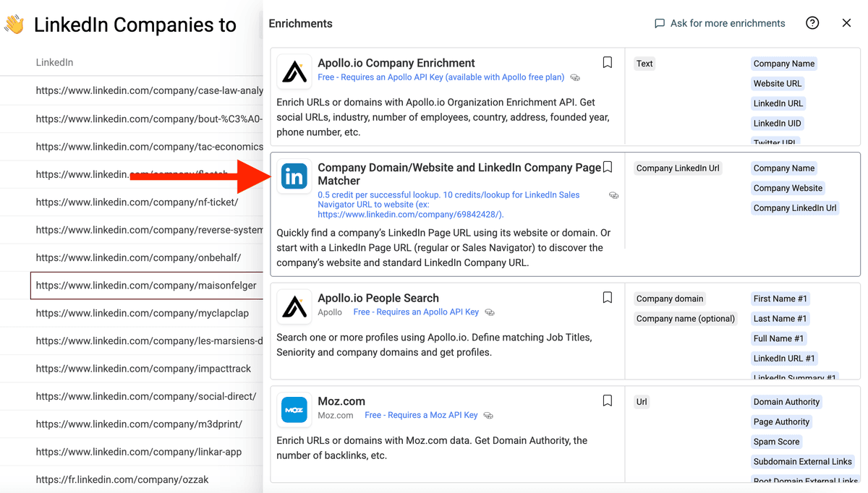Open Moz.com enrichment title
The width and height of the screenshot is (868, 493).
pyautogui.click(x=341, y=401)
